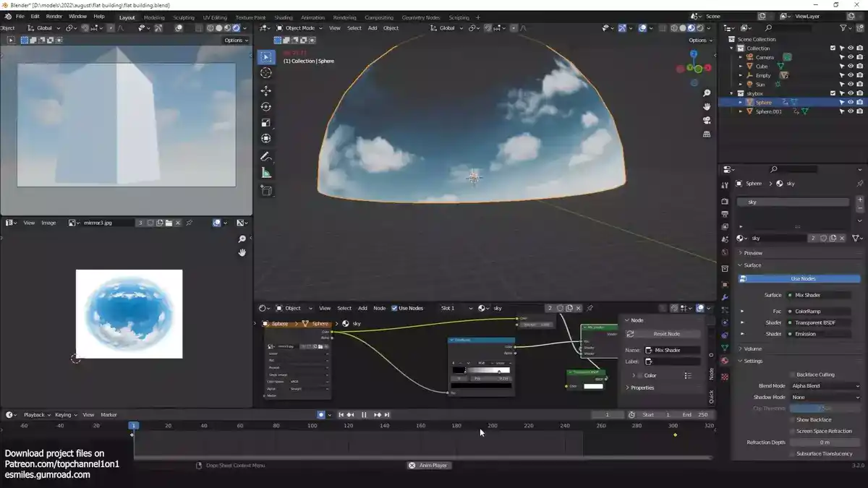Click the outliner filter funnel icon

tap(845, 28)
